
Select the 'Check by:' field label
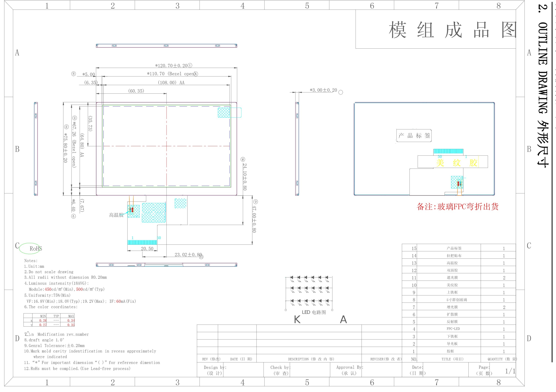click(280, 367)
